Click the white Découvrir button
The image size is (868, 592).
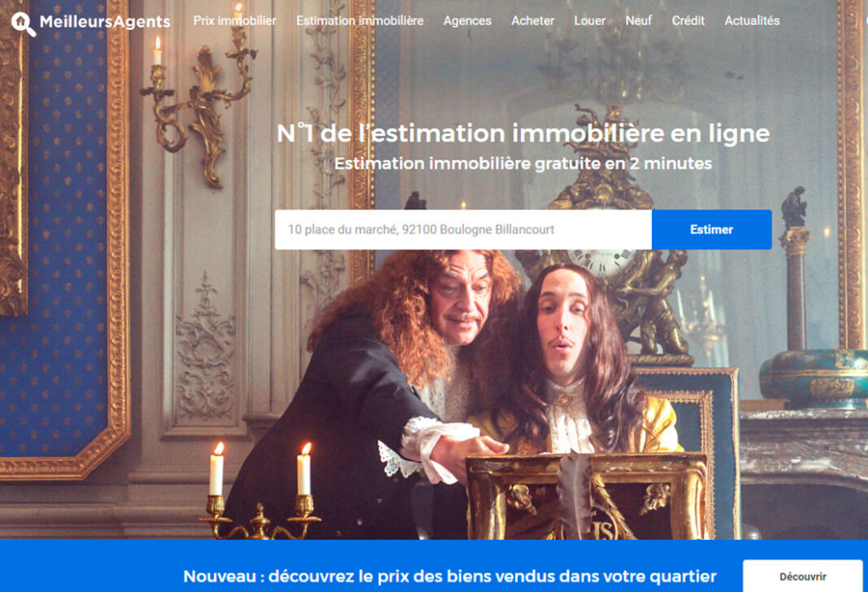(x=803, y=576)
